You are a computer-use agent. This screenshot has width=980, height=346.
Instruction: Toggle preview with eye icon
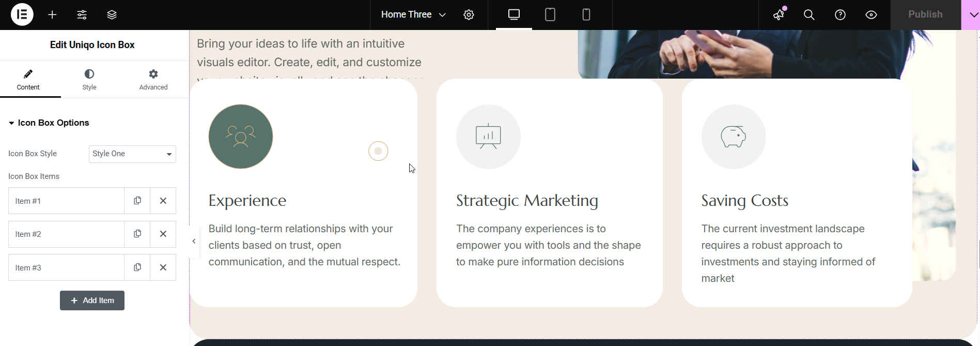(871, 15)
